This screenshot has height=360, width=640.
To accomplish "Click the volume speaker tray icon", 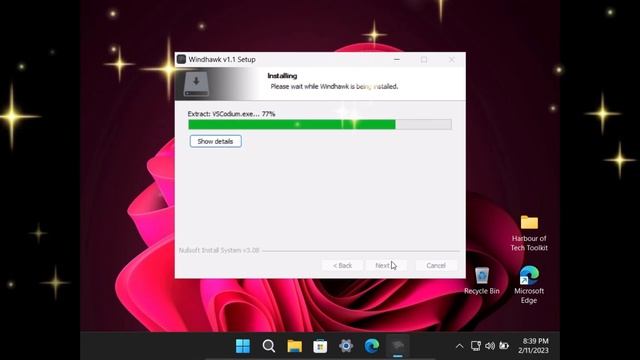I will pyautogui.click(x=490, y=346).
